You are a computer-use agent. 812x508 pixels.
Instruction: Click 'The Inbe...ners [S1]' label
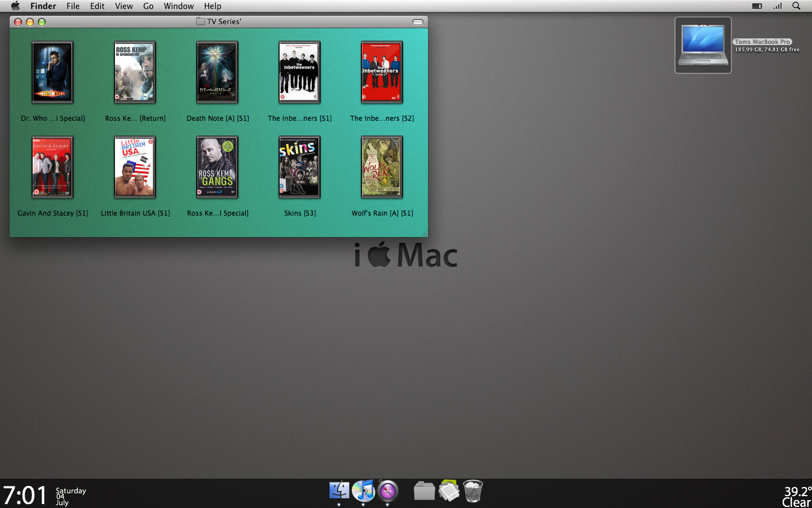[300, 119]
